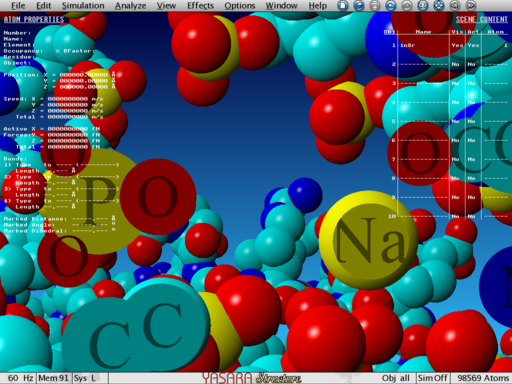Viewport: 512px width, 384px height.
Task: Click the 'Atom' column header
Action: 496,32
